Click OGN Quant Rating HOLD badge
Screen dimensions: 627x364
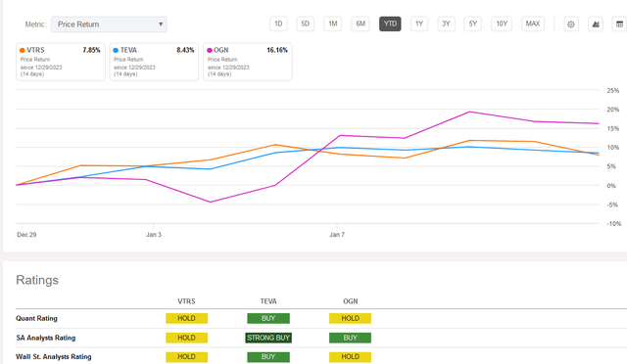point(351,318)
